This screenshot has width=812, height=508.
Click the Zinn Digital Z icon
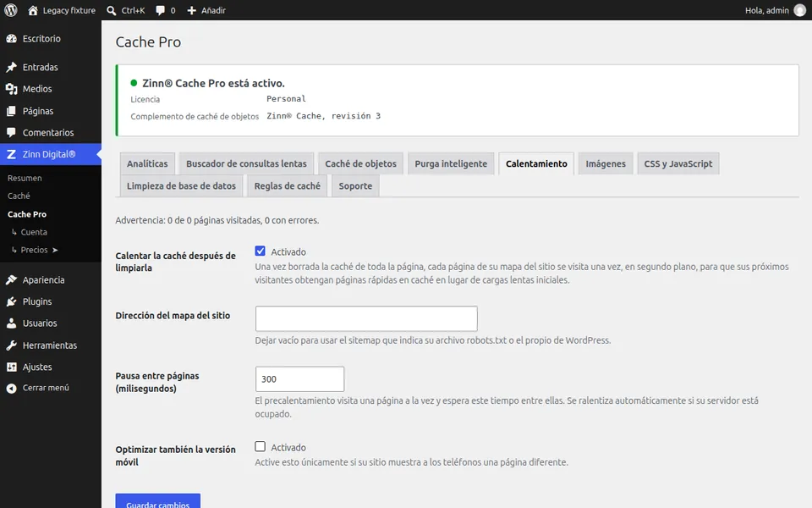[x=11, y=154]
